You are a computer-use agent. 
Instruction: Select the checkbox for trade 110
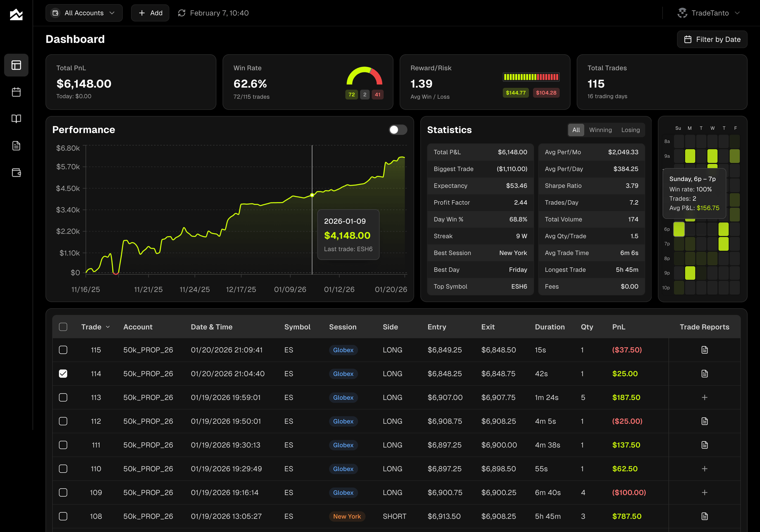tap(63, 469)
